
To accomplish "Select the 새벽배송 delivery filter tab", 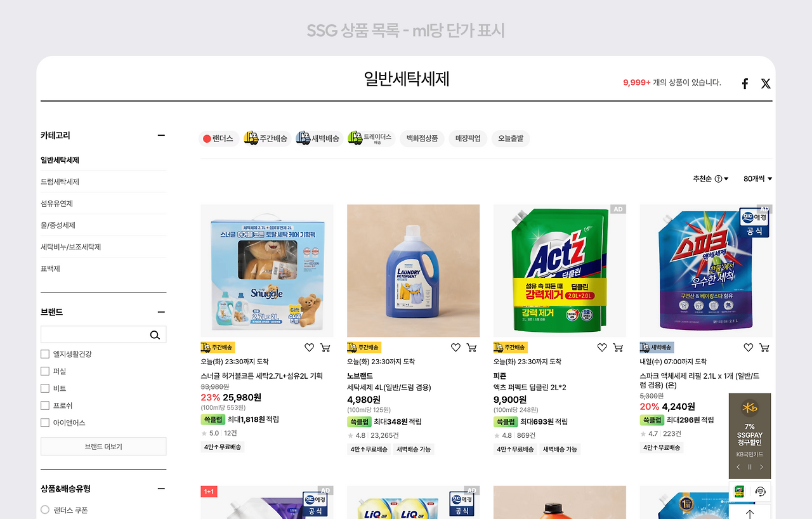I will pyautogui.click(x=318, y=138).
